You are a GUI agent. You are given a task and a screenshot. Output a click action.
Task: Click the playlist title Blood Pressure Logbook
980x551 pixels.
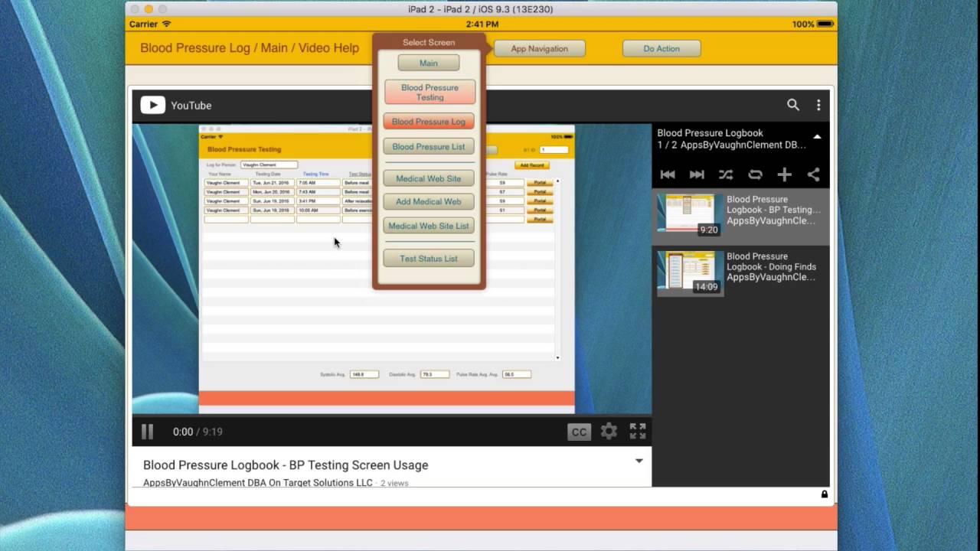coord(710,132)
